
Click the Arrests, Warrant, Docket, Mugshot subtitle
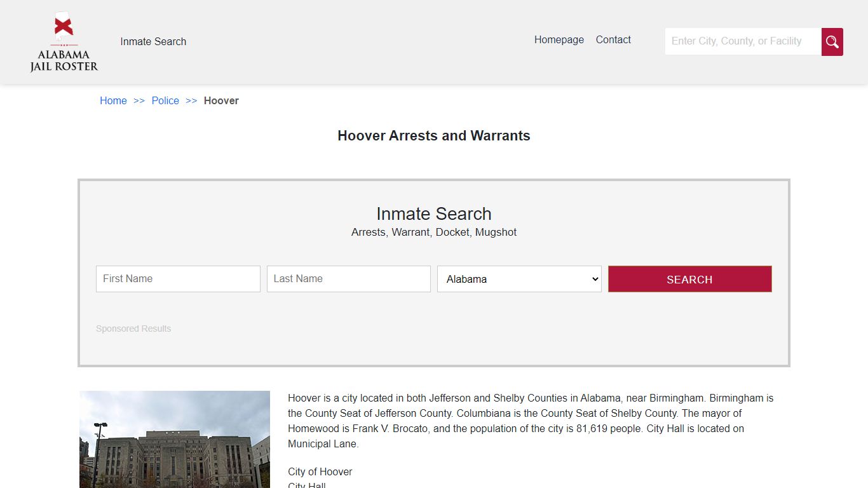click(434, 232)
